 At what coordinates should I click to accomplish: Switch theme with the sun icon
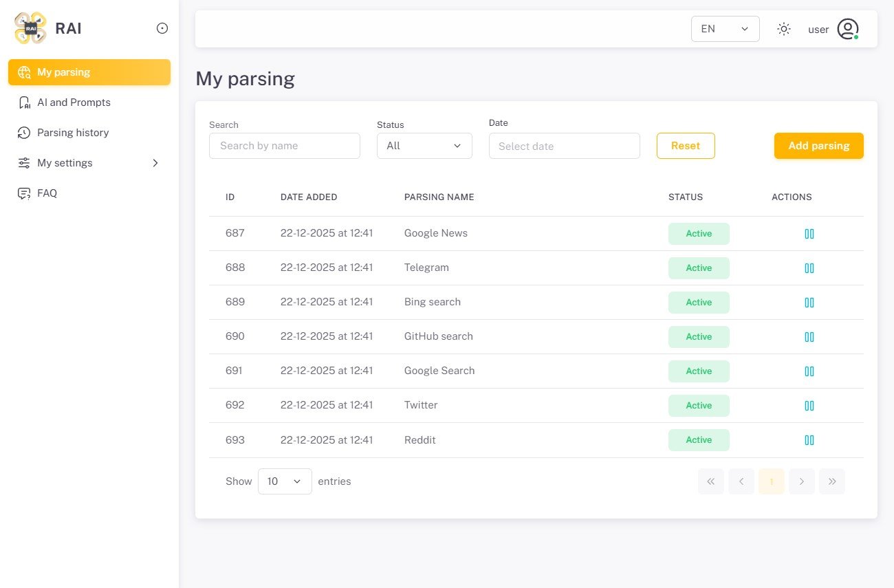[783, 29]
